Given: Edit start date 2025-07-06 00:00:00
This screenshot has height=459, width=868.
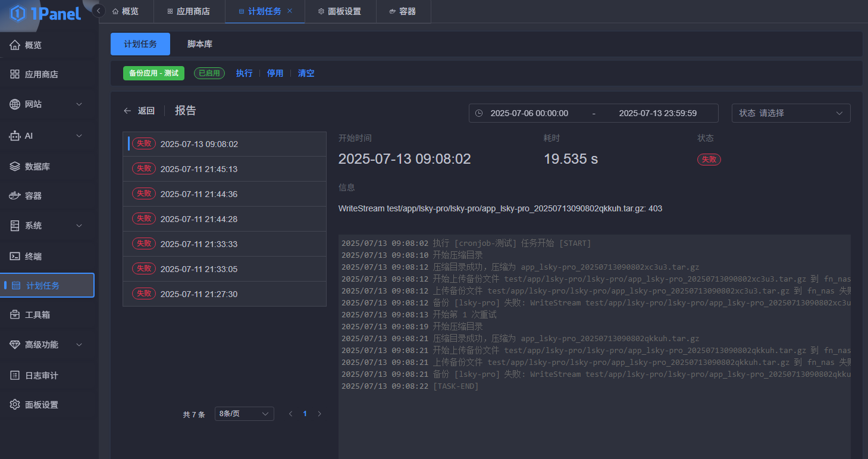Looking at the screenshot, I should tap(529, 113).
